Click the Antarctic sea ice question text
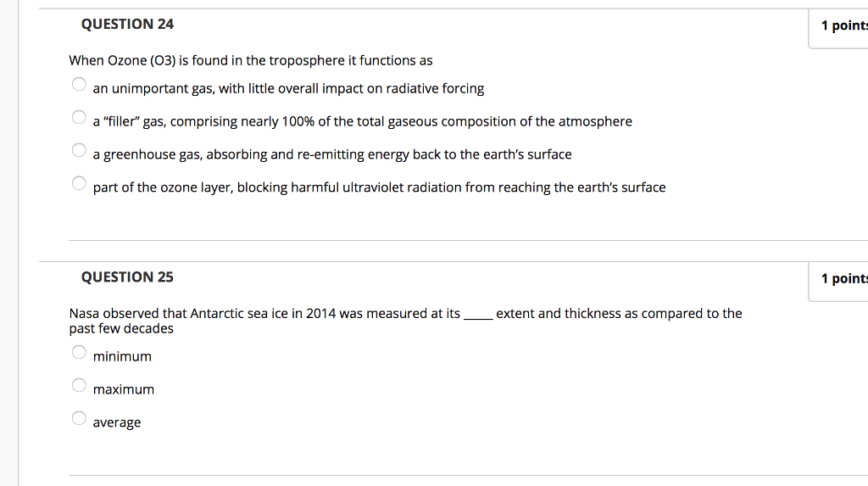Viewport: 868px width, 486px height. (405, 321)
